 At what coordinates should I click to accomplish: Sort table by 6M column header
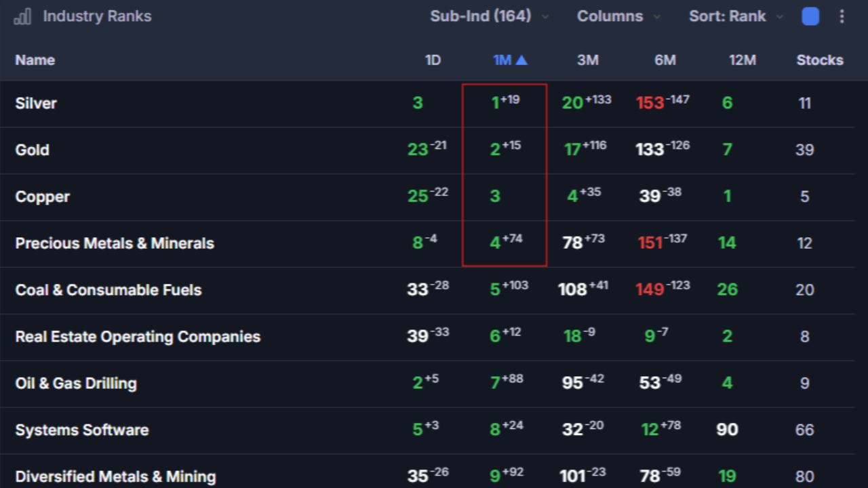pos(665,60)
